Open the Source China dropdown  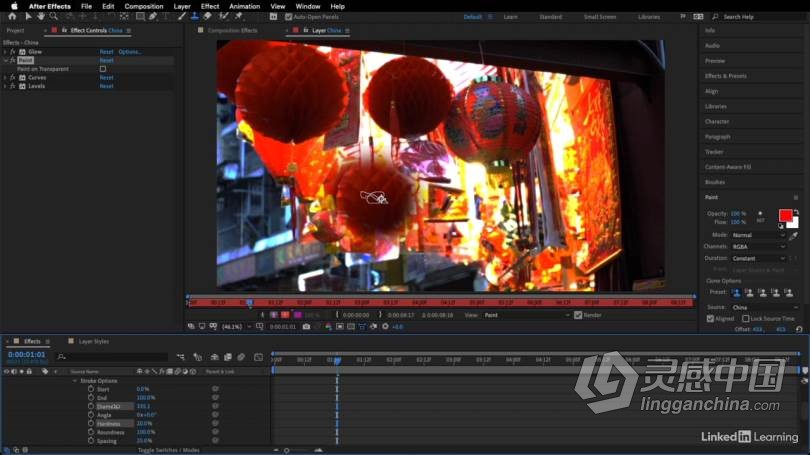[x=765, y=307]
